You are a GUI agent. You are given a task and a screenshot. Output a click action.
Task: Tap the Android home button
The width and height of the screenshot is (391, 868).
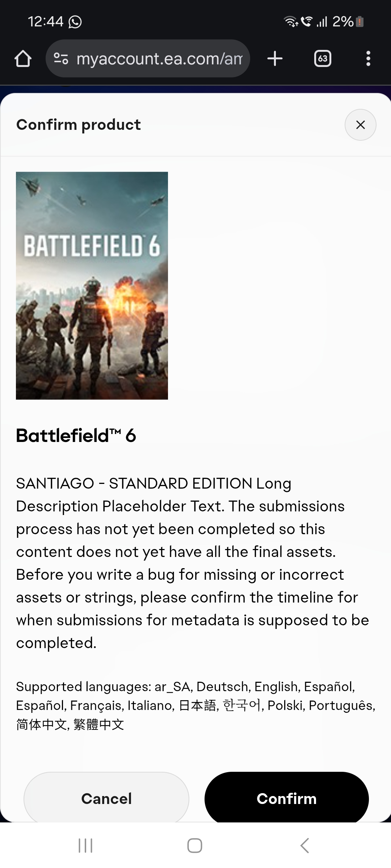point(195,846)
